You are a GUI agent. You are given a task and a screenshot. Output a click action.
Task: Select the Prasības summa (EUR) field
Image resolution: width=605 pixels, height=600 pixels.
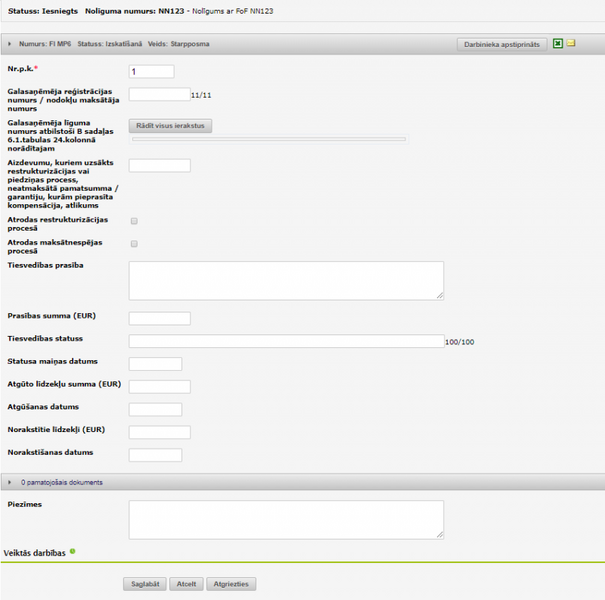pyautogui.click(x=159, y=318)
